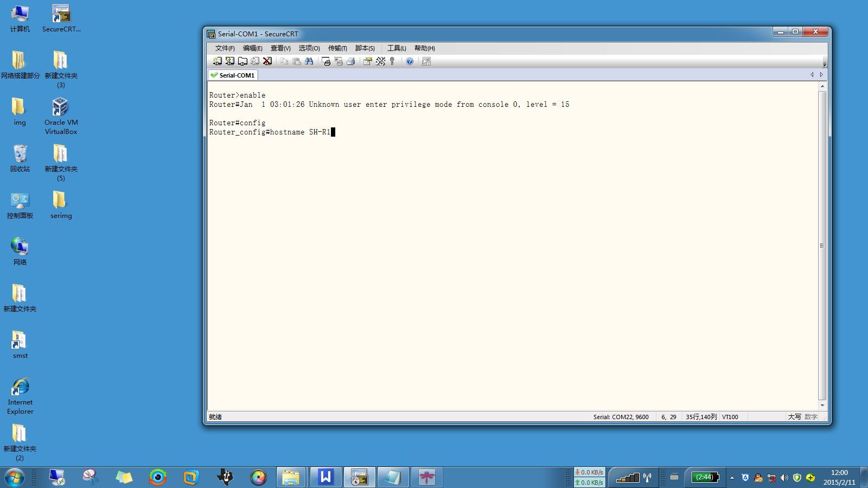The image size is (868, 488).
Task: Open the 查看(V) menu
Action: [280, 48]
